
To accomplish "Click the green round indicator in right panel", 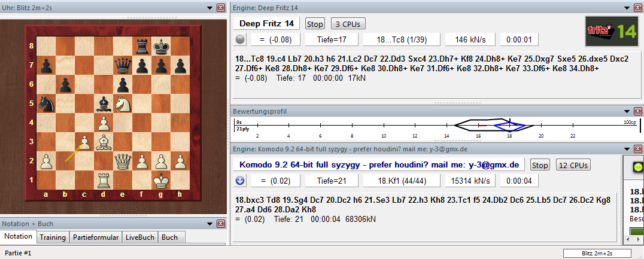I will pos(638,167).
